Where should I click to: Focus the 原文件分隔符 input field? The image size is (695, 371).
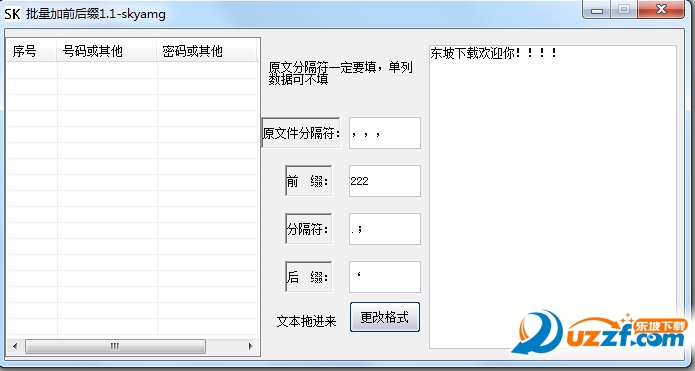point(385,133)
